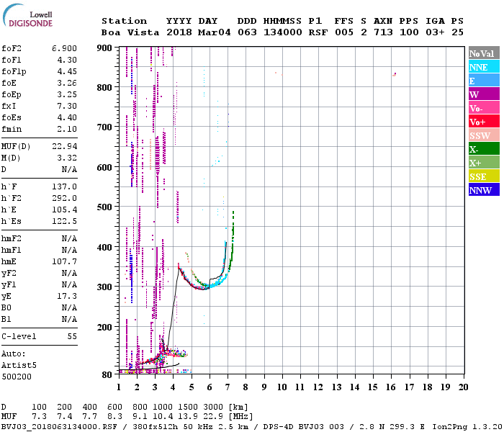
Task: Select the NNE cyan legend swatch
Action: (x=484, y=66)
